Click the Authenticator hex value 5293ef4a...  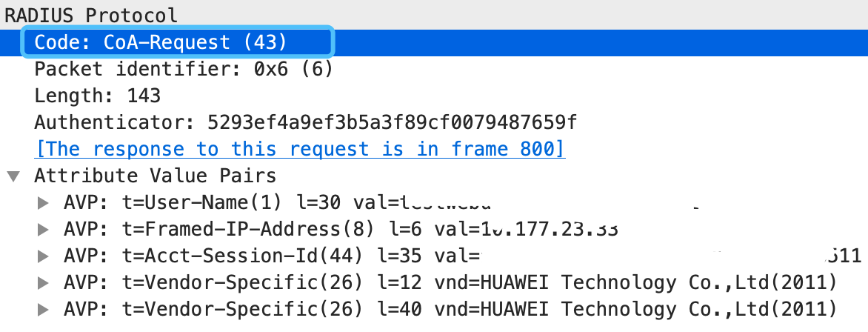click(392, 122)
